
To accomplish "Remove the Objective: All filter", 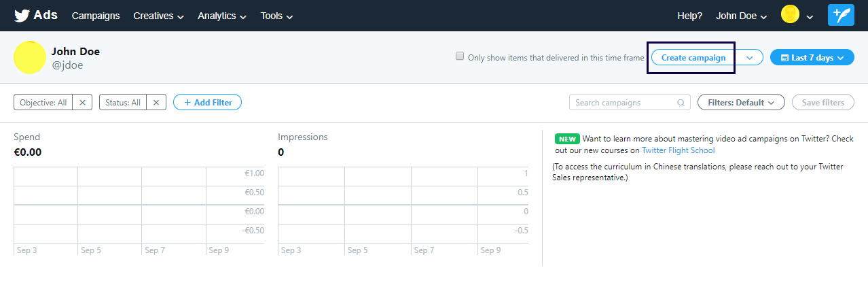I will (82, 103).
